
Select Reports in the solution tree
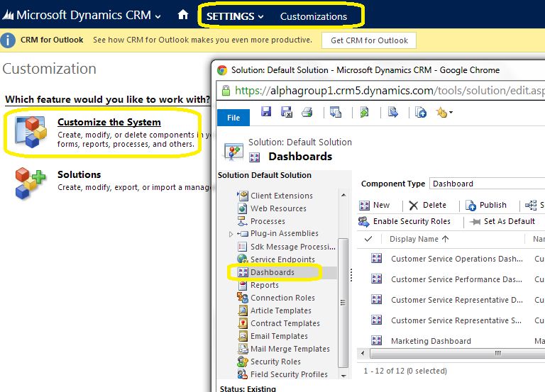tap(265, 285)
